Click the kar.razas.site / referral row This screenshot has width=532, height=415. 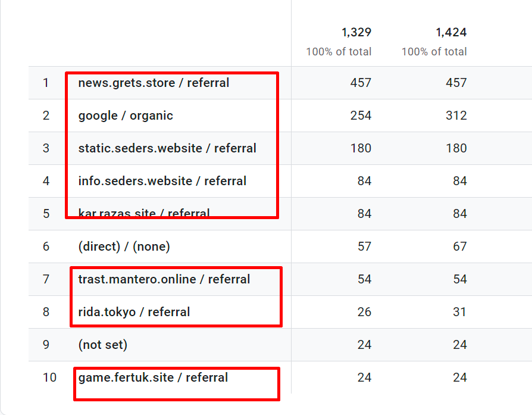144,213
